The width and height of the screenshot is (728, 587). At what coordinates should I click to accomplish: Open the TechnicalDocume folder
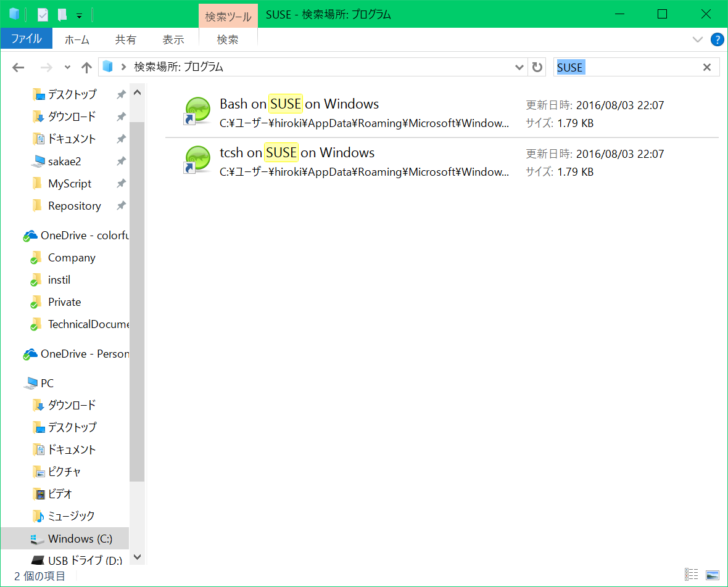point(88,324)
